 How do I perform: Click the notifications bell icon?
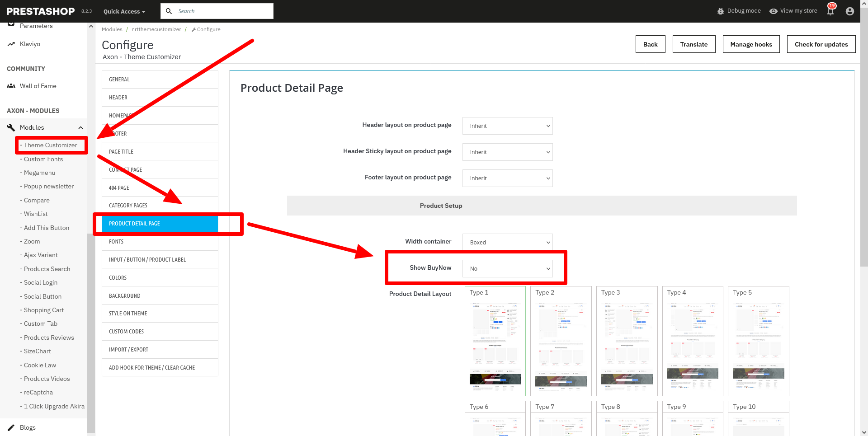(x=830, y=11)
